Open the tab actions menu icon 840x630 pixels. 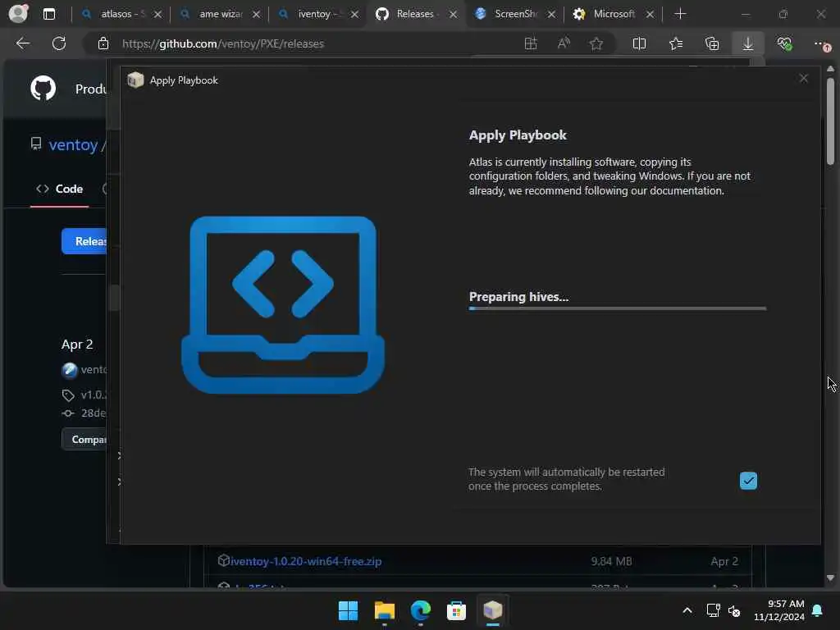[49, 14]
